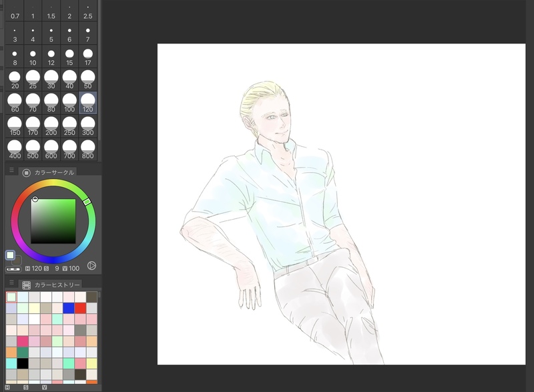Viewport: 534px width, 392px height.
Task: Choose the 800 brush size preset
Action: (x=88, y=150)
